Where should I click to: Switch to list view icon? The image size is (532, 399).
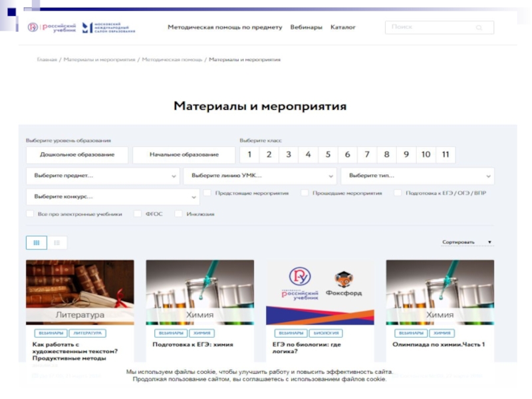pos(57,243)
